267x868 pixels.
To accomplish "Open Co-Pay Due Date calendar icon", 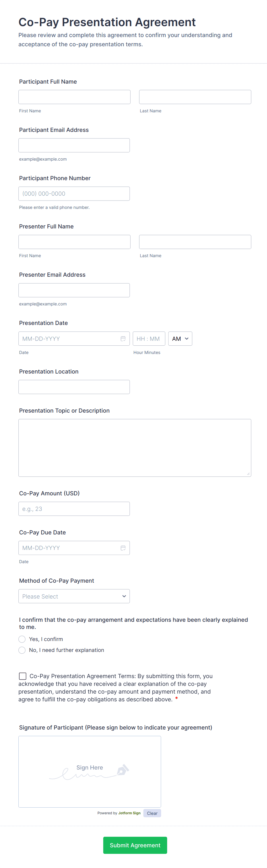I will coord(123,548).
